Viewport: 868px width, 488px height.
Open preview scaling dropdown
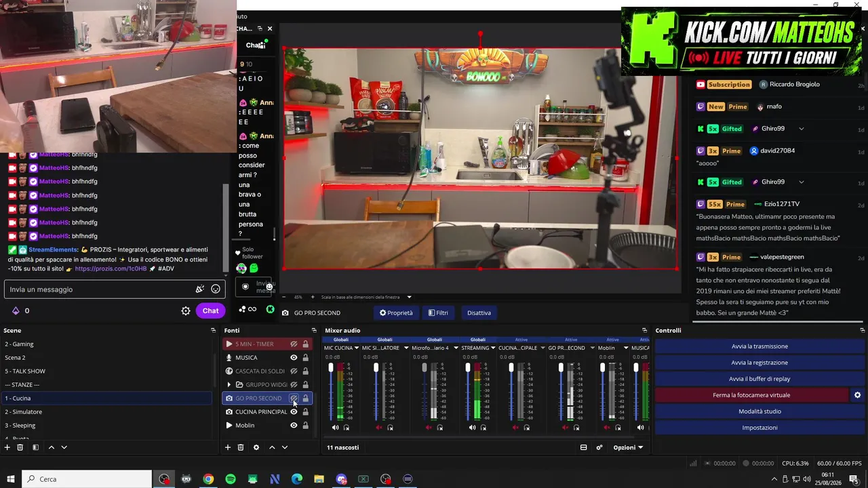(410, 297)
